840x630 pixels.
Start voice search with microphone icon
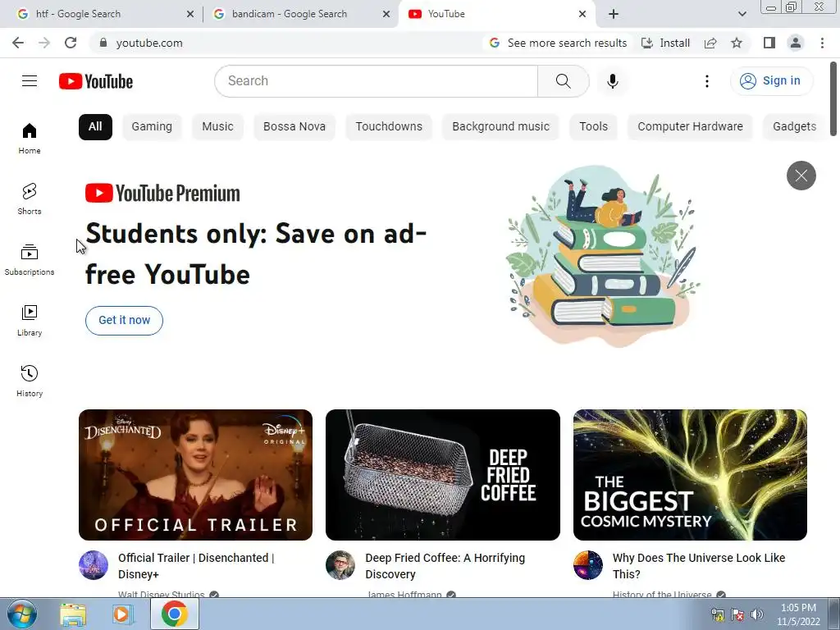pos(612,81)
